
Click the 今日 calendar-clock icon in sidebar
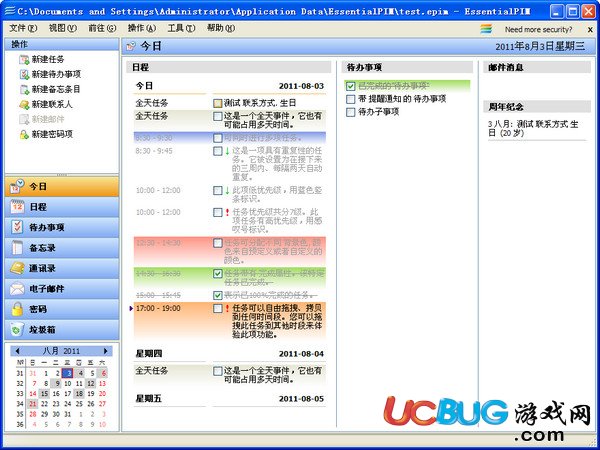pos(17,186)
